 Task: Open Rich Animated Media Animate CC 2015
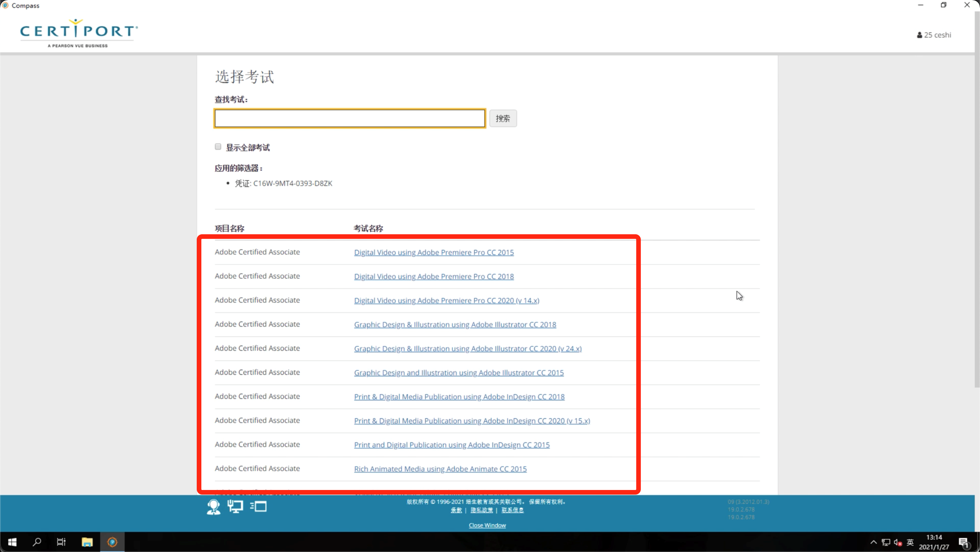(x=440, y=469)
